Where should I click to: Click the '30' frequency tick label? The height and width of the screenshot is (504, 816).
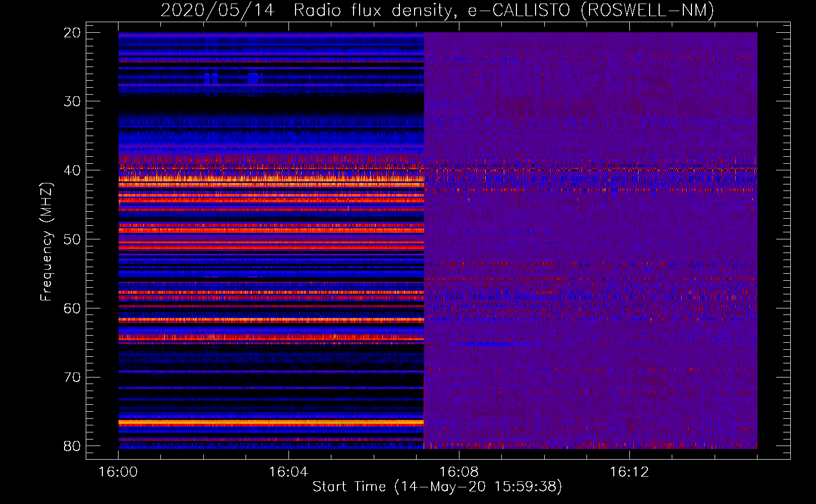72,101
